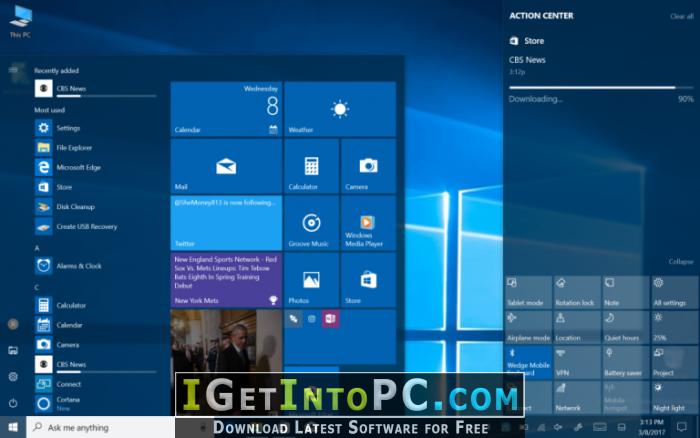The width and height of the screenshot is (700, 438).
Task: Toggle the Wedge Mobile Keyboard Bluetooth tile
Action: click(x=528, y=363)
